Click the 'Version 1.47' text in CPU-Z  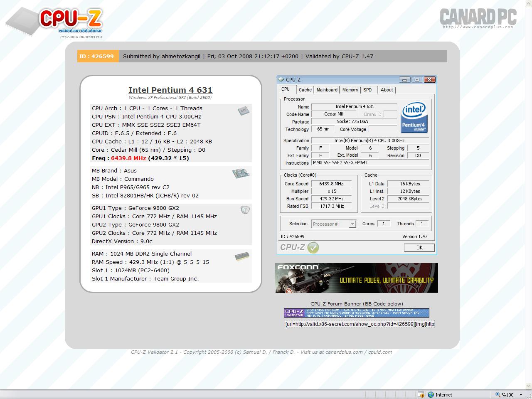[415, 236]
